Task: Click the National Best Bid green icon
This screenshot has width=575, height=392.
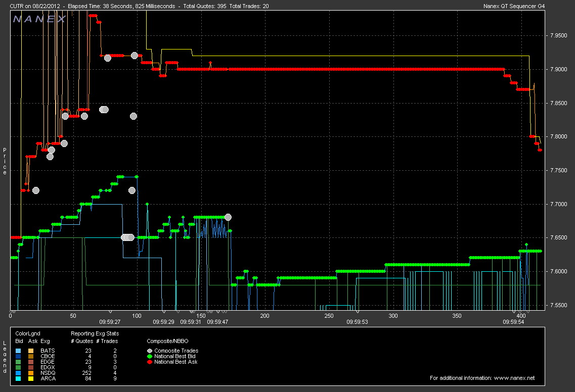Action: click(150, 357)
